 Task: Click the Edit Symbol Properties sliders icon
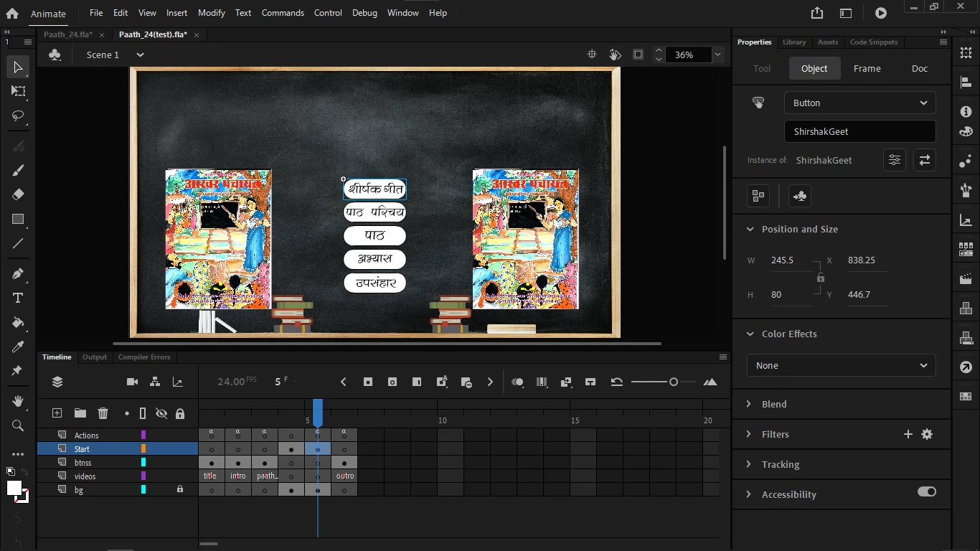tap(895, 160)
